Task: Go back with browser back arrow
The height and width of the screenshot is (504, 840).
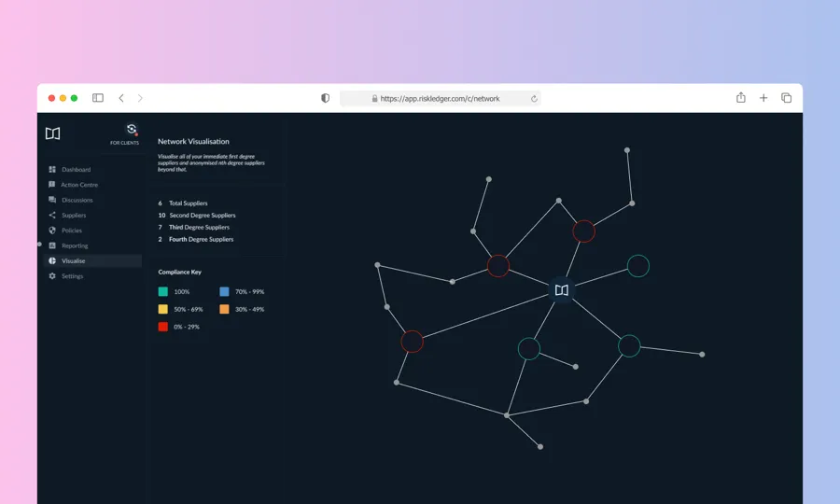Action: tap(121, 98)
